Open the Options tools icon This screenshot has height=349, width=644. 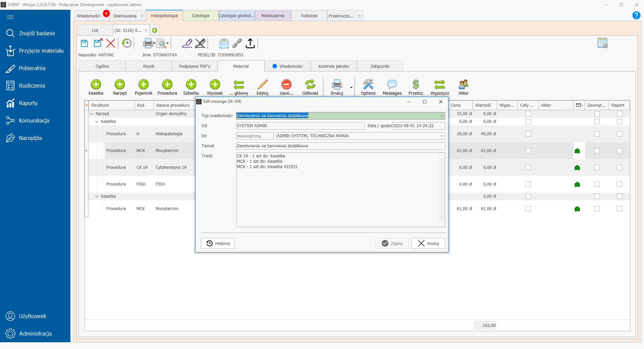pos(368,85)
